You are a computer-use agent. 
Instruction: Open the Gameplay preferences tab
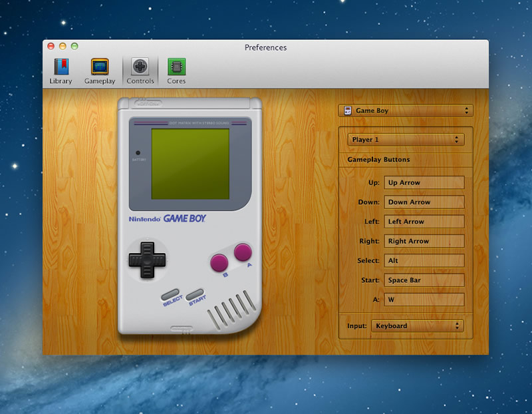(x=100, y=71)
